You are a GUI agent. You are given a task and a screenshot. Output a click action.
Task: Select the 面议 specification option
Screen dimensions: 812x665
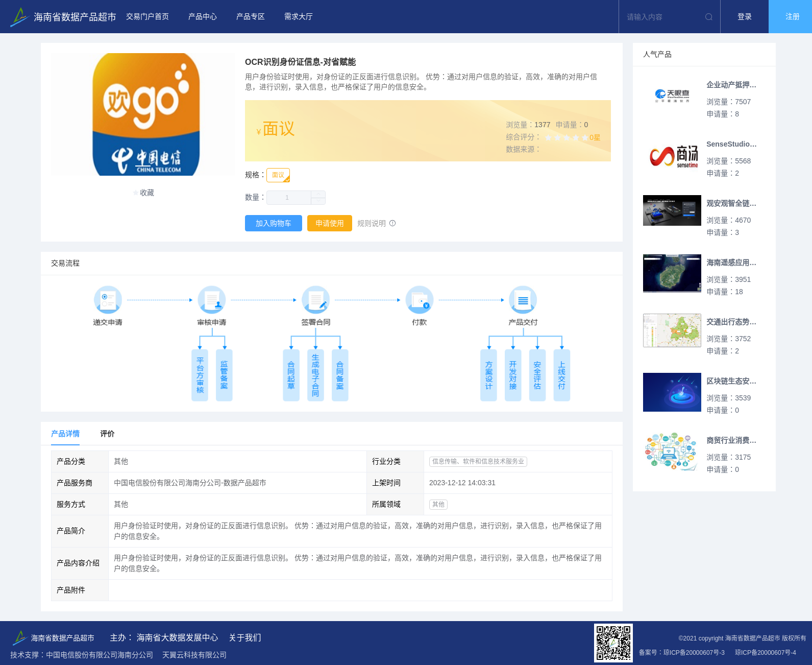pyautogui.click(x=278, y=175)
